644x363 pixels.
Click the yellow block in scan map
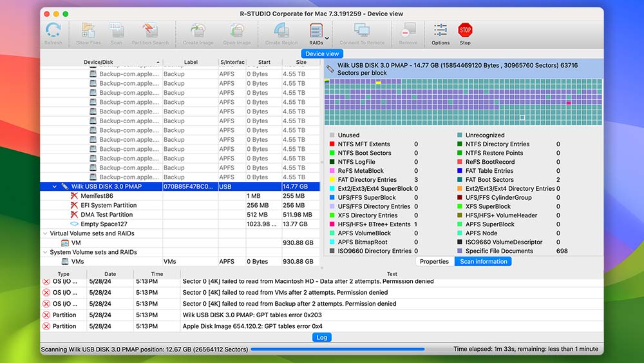click(x=378, y=83)
